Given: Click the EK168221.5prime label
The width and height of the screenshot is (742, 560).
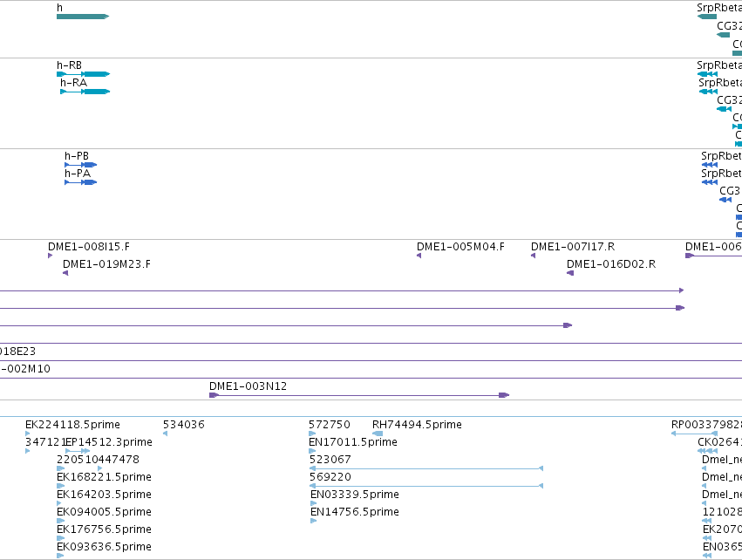Looking at the screenshot, I should click(x=104, y=476).
